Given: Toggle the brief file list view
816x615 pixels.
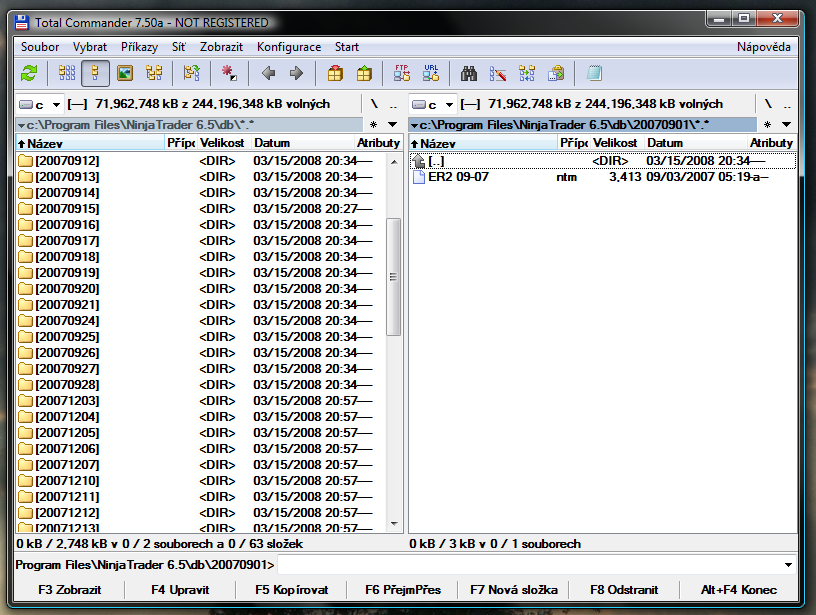Looking at the screenshot, I should pos(67,73).
